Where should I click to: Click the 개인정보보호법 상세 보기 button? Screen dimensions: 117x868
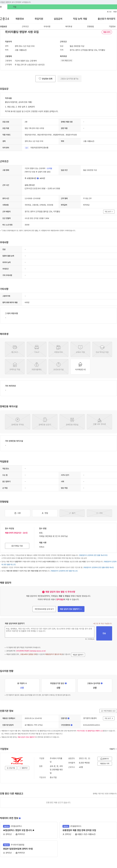pos(44,609)
